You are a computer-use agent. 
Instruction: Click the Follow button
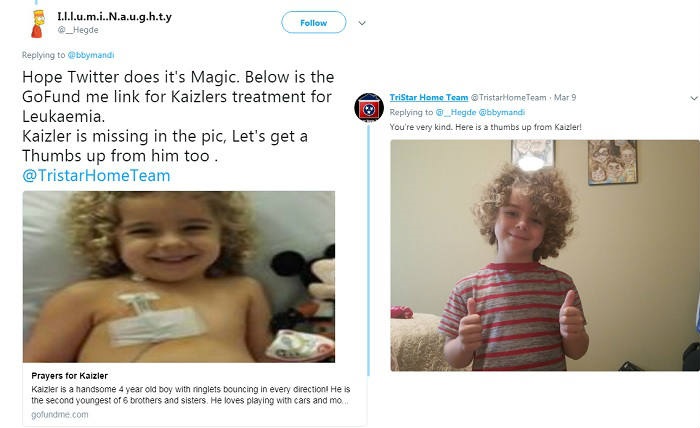[314, 22]
